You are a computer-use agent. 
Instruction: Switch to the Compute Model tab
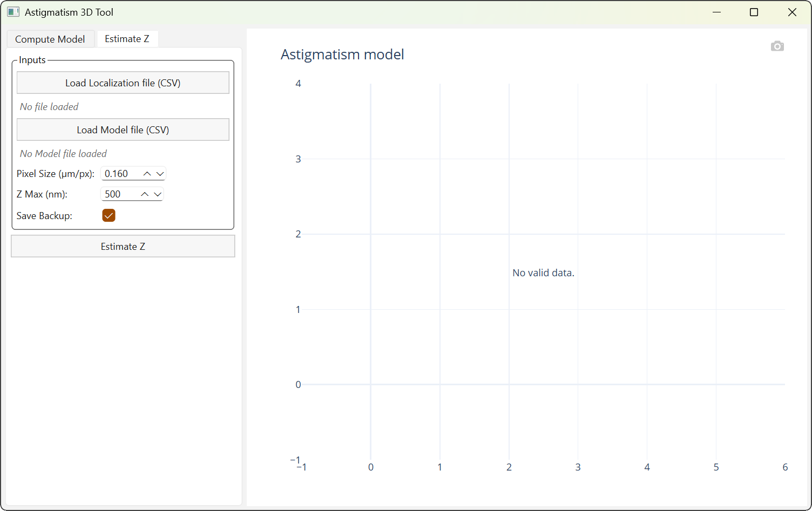(x=50, y=38)
